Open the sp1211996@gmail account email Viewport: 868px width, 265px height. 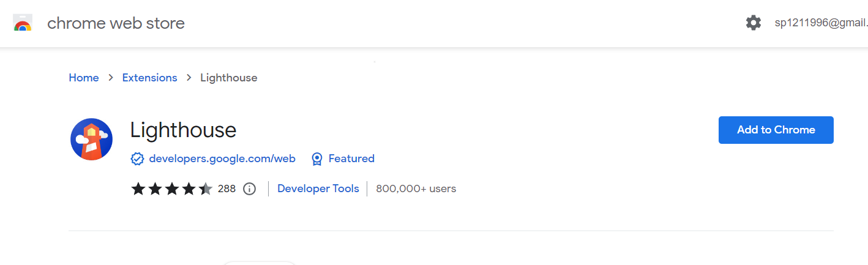click(821, 23)
